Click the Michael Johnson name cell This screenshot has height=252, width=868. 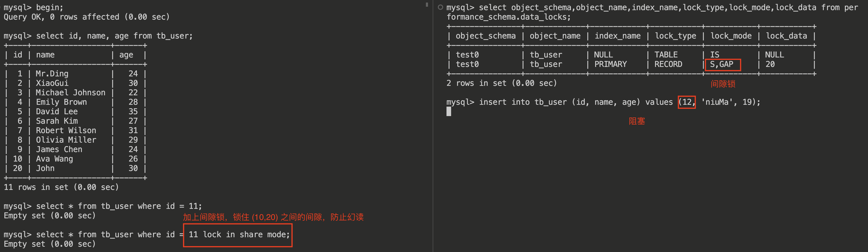pyautogui.click(x=71, y=93)
